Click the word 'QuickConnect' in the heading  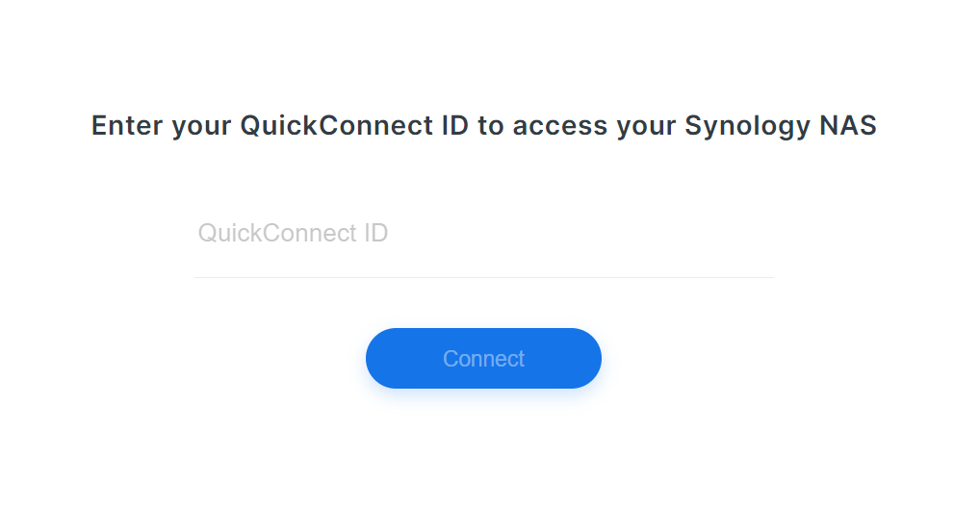coord(337,126)
